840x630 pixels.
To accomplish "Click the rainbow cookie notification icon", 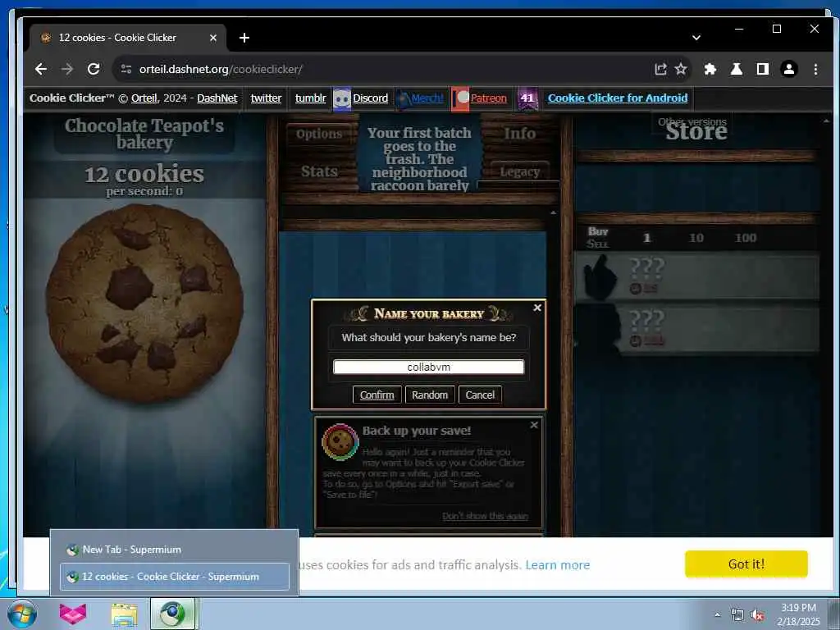I will coord(340,442).
